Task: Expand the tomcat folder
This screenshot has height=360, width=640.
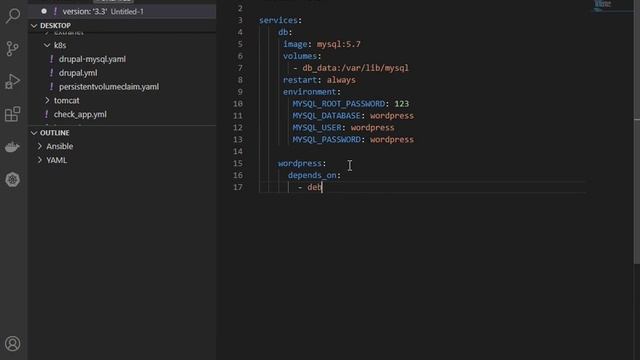Action: tap(47, 100)
